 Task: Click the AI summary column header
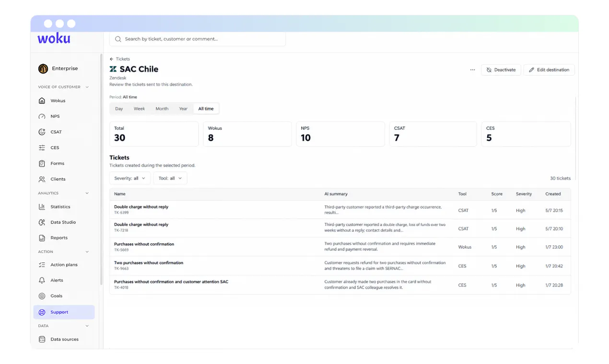pyautogui.click(x=336, y=194)
